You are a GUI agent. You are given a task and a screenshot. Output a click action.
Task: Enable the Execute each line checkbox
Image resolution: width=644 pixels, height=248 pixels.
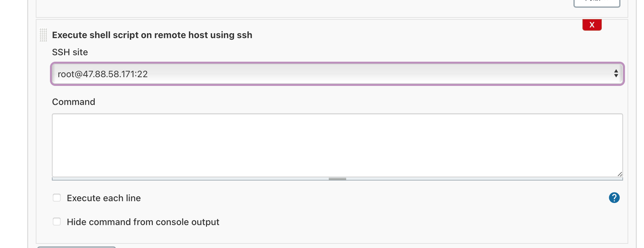(x=57, y=198)
